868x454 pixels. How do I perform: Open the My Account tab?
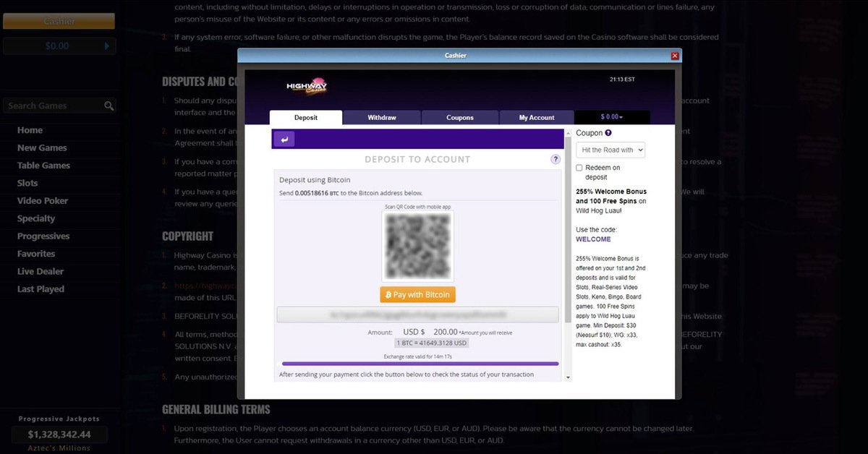tap(537, 117)
